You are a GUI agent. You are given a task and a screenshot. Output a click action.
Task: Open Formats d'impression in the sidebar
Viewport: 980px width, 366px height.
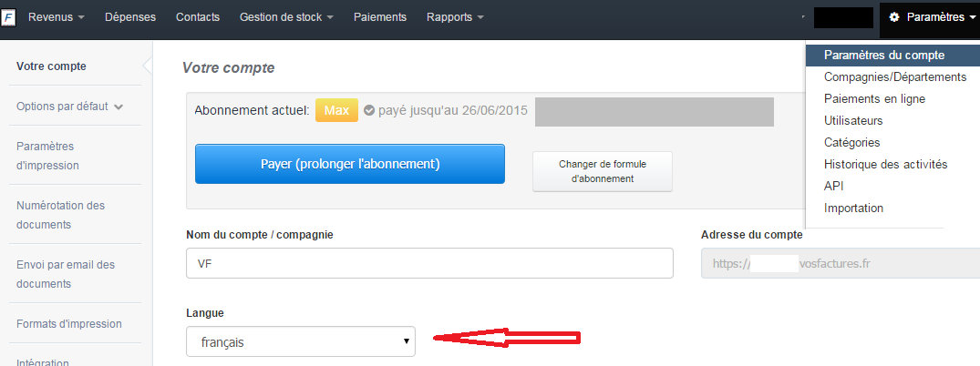68,323
